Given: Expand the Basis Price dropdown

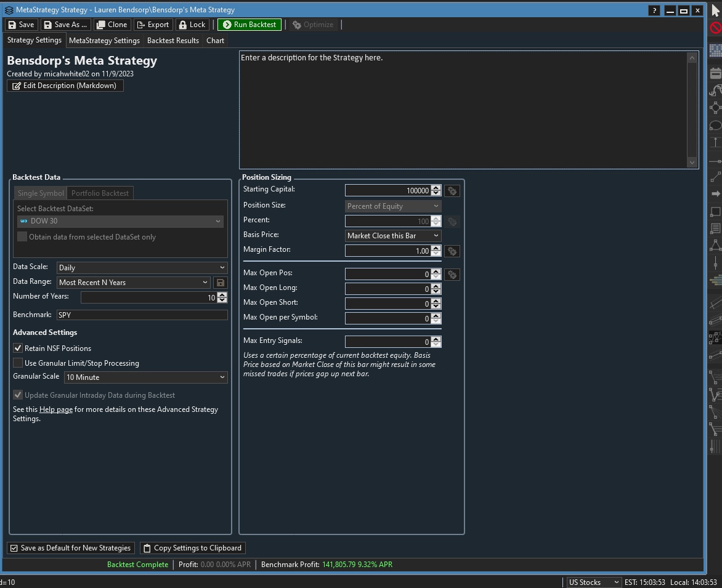Looking at the screenshot, I should click(x=393, y=236).
